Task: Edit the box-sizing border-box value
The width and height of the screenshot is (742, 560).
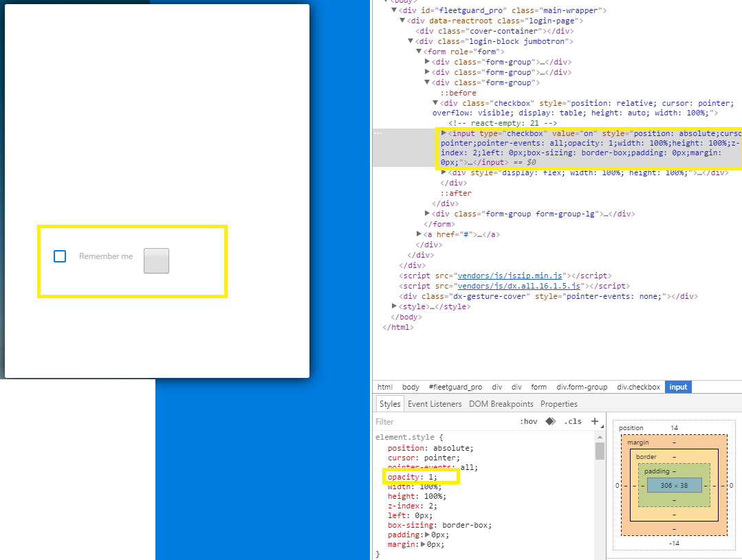Action: [x=465, y=525]
